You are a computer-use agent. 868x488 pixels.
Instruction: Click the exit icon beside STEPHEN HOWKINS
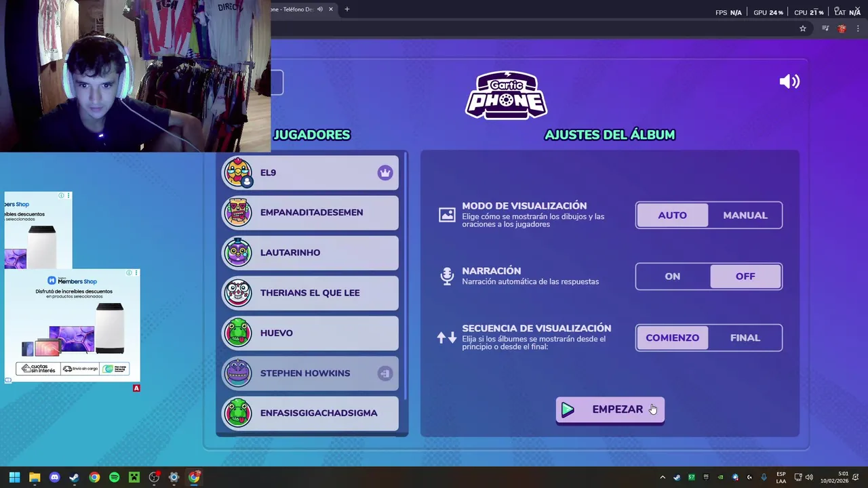tap(385, 373)
